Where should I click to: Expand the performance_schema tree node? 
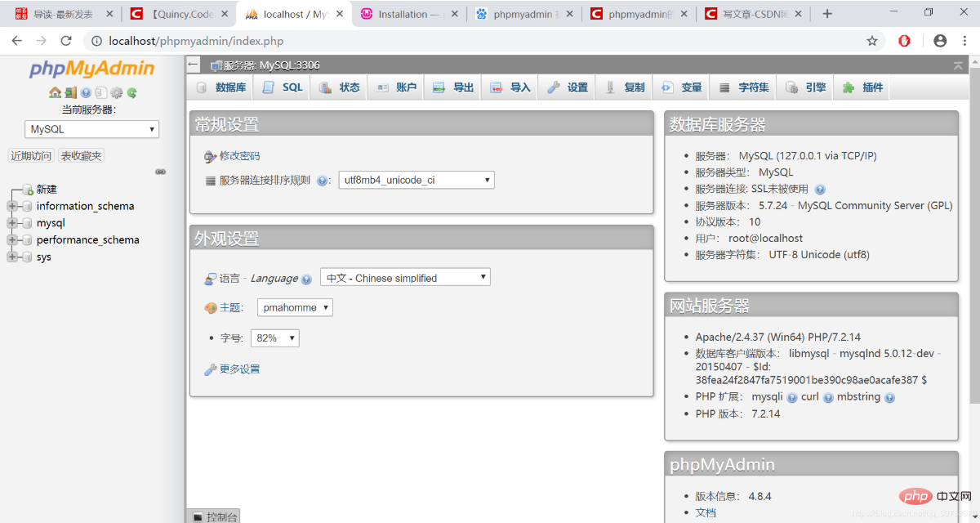click(x=12, y=240)
